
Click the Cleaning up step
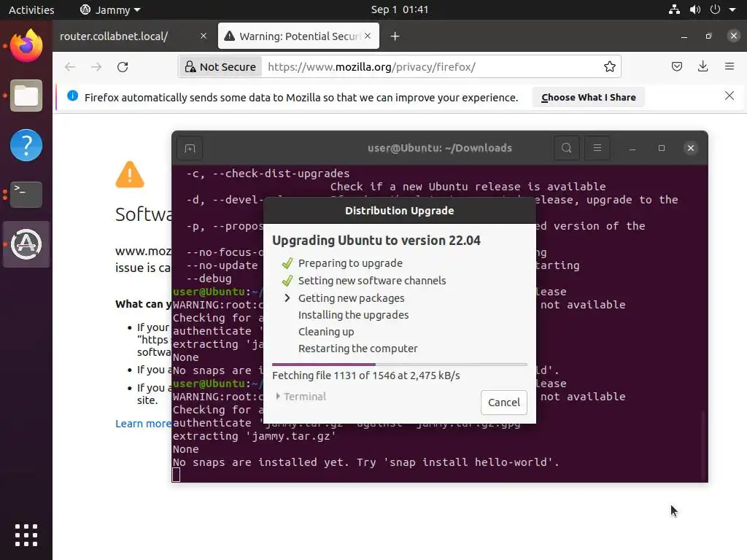coord(326,332)
